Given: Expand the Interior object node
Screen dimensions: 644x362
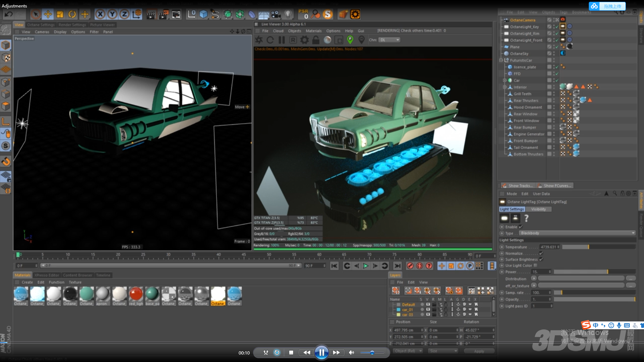Looking at the screenshot, I should click(x=504, y=87).
